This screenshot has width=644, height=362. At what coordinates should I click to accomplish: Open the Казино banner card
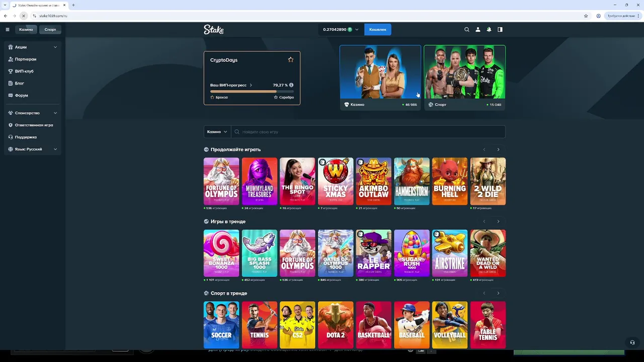(380, 77)
